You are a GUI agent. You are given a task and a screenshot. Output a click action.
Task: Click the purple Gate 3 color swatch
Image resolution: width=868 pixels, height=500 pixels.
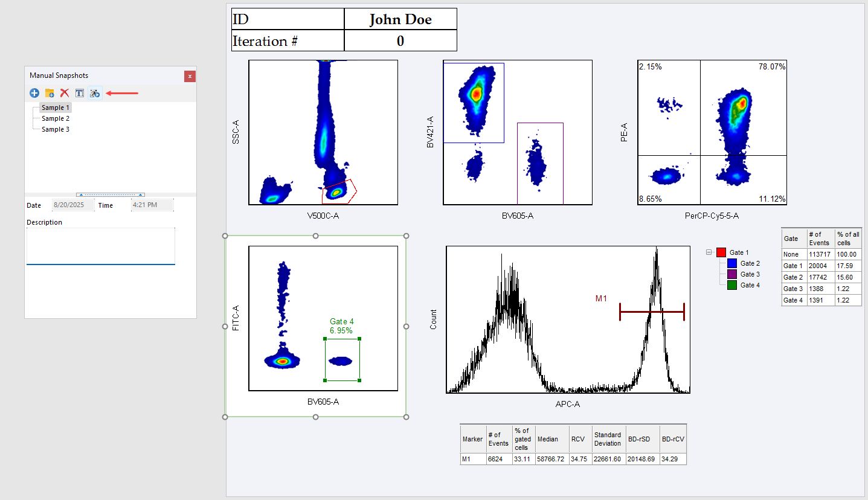point(732,274)
